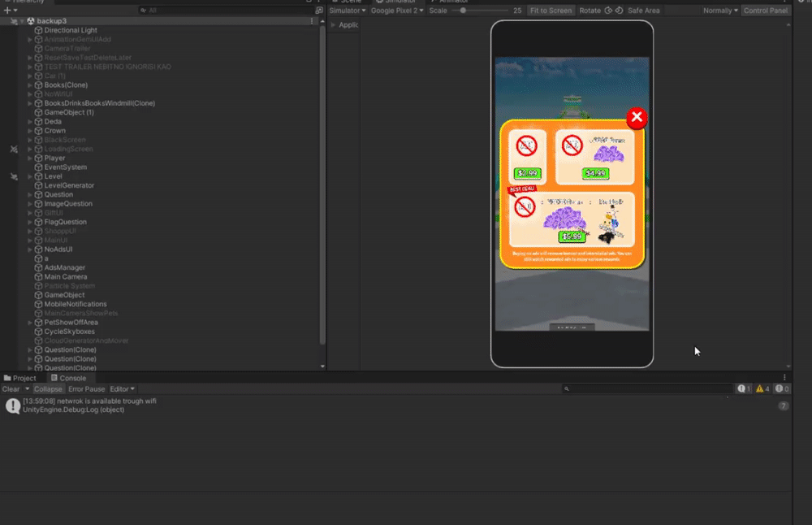
Task: Select disabled ShopppUI object
Action: coord(60,231)
